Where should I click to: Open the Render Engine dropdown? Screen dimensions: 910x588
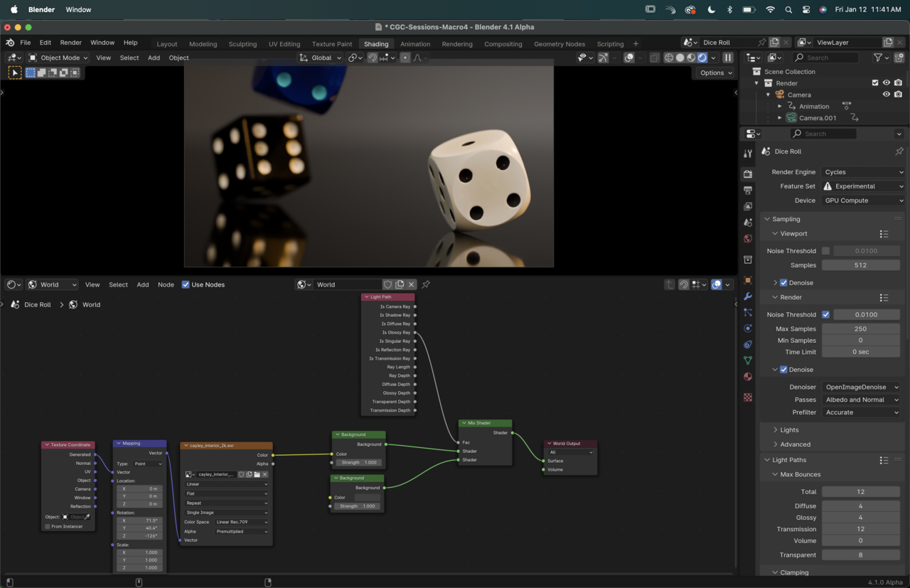pos(863,172)
